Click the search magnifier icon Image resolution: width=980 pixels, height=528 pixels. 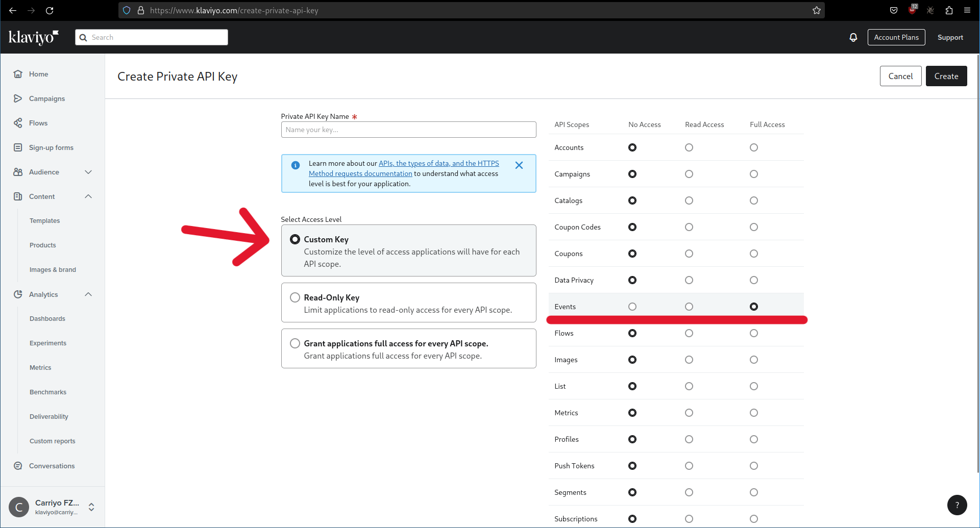[x=83, y=37]
